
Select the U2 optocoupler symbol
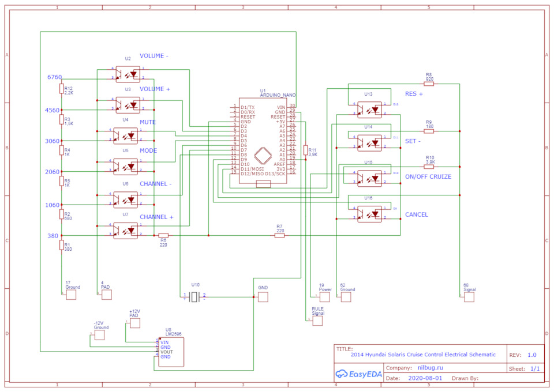pyautogui.click(x=128, y=74)
